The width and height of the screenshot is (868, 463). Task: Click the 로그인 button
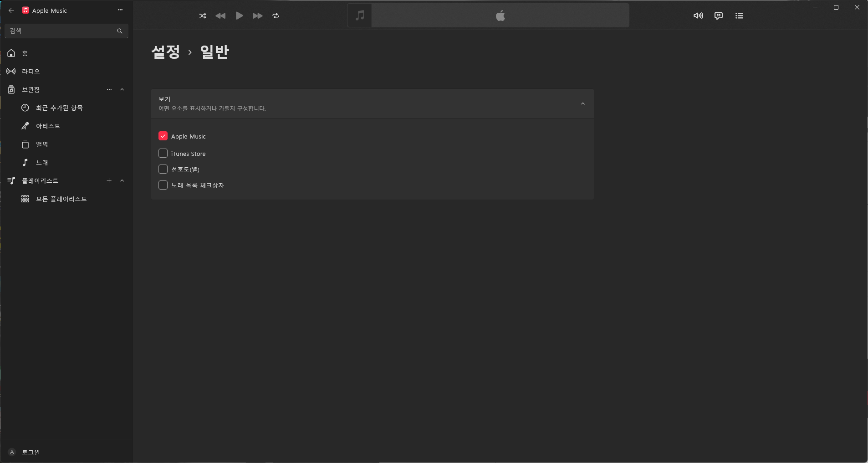pyautogui.click(x=31, y=452)
